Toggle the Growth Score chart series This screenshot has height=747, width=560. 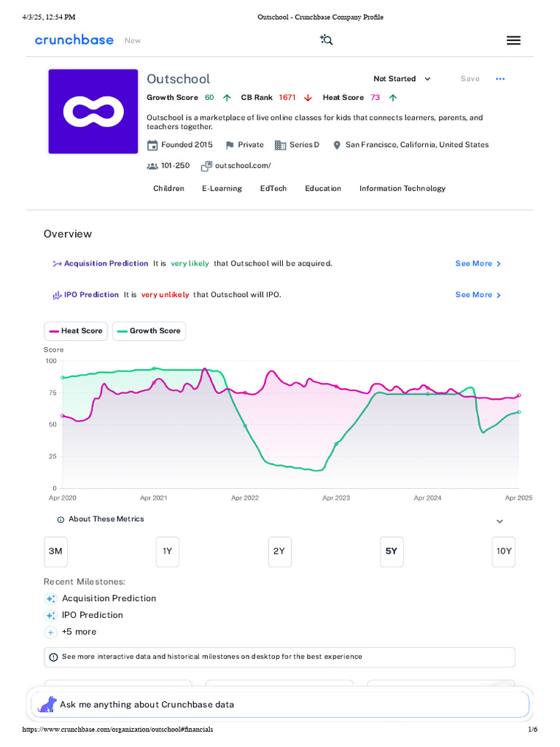pyautogui.click(x=149, y=331)
